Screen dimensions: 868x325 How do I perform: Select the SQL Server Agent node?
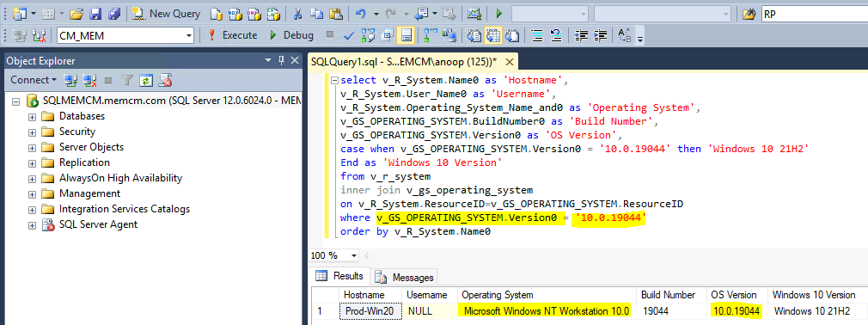click(x=99, y=224)
